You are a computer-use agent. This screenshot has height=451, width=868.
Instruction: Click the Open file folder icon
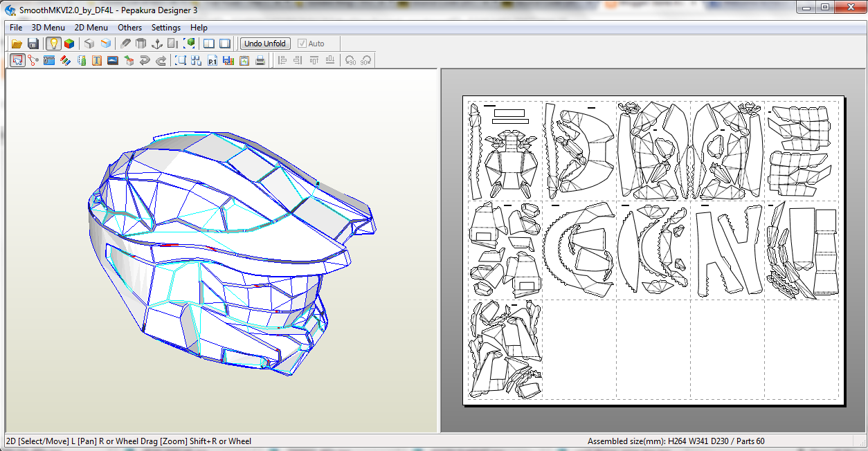(17, 44)
